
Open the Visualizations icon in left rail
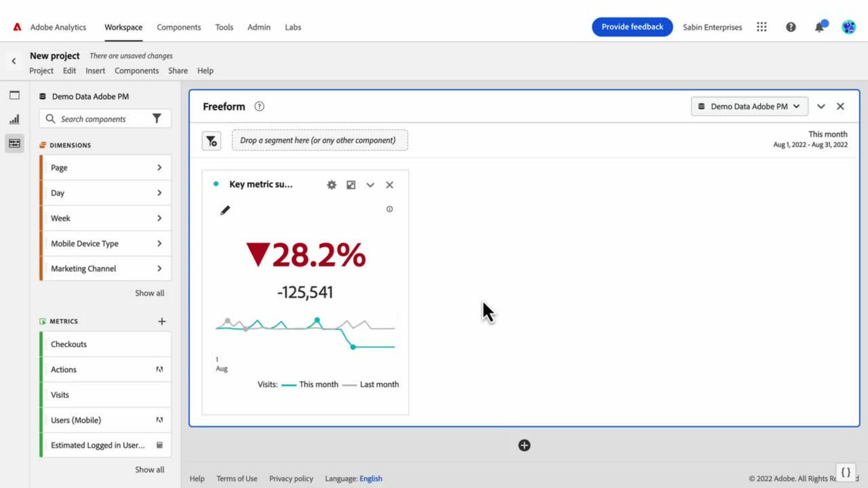tap(14, 119)
